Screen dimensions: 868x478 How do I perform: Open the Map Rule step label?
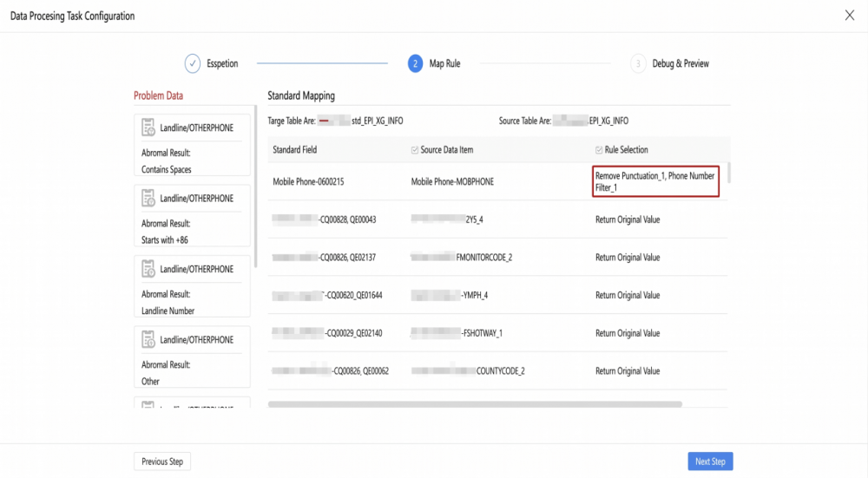tap(444, 63)
